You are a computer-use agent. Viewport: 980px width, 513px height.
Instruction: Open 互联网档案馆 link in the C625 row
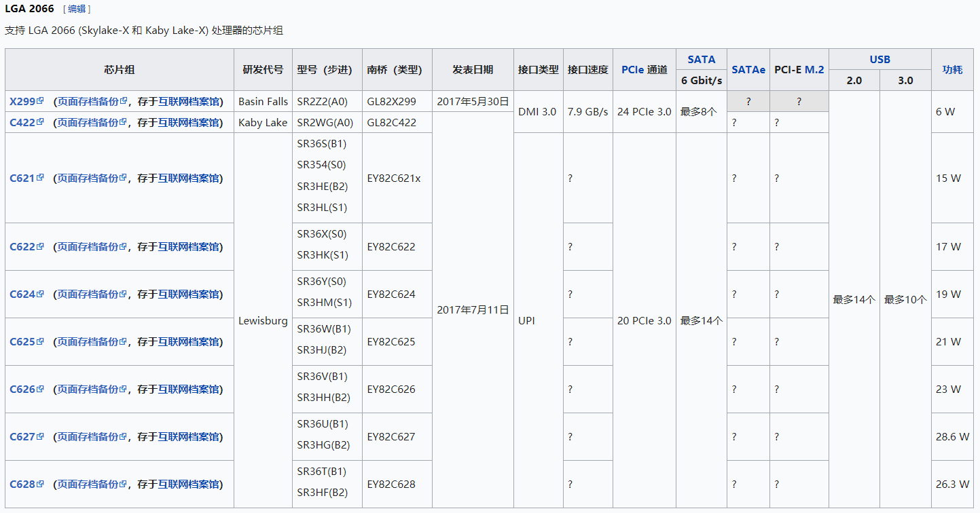click(189, 341)
